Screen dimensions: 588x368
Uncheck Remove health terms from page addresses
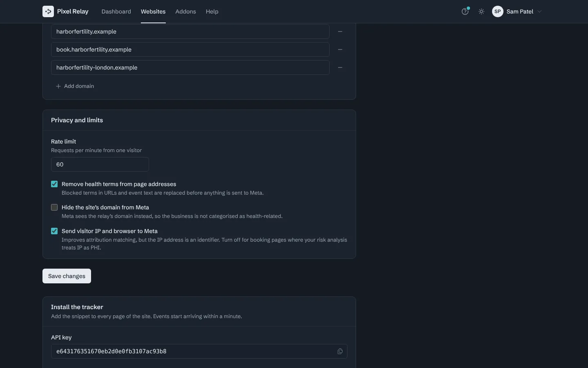coord(54,184)
